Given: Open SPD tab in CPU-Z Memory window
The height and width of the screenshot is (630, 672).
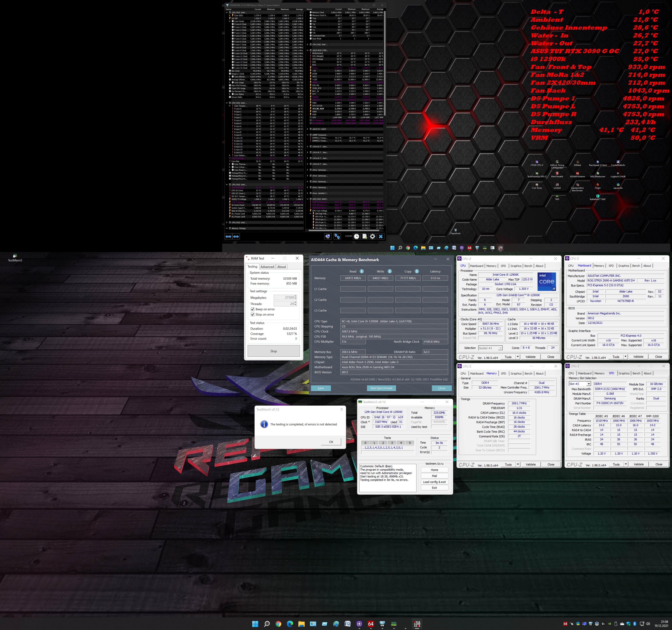Looking at the screenshot, I should coord(504,373).
